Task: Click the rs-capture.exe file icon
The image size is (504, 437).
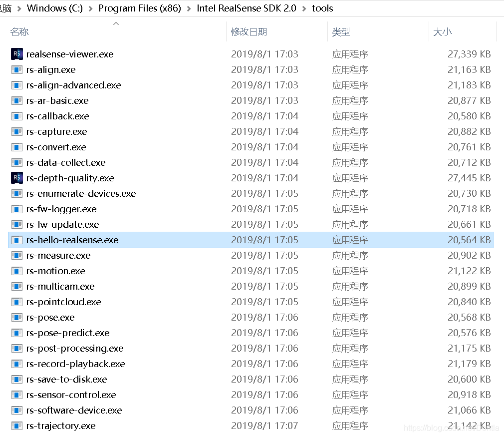Action: [16, 131]
